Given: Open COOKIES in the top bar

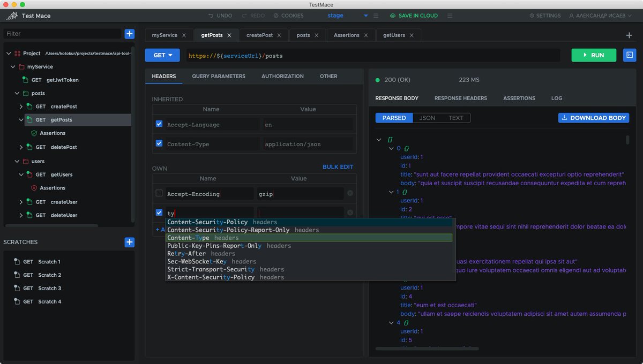Looking at the screenshot, I should point(288,16).
